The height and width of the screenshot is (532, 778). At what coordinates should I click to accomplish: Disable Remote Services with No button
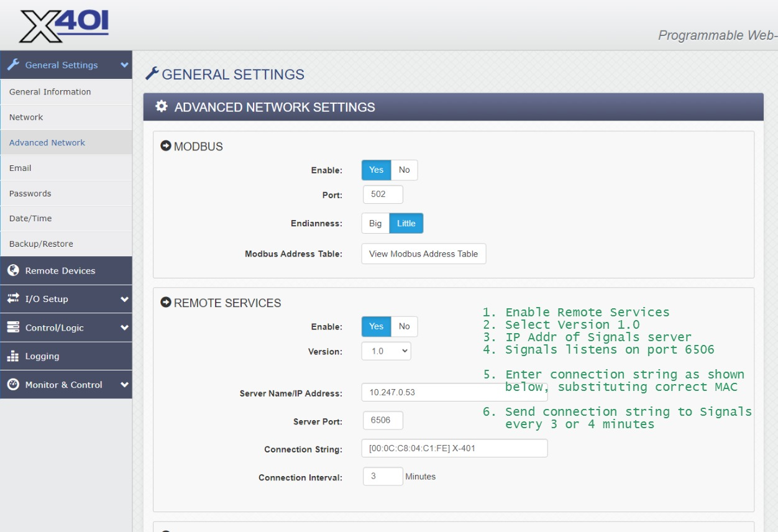(404, 326)
